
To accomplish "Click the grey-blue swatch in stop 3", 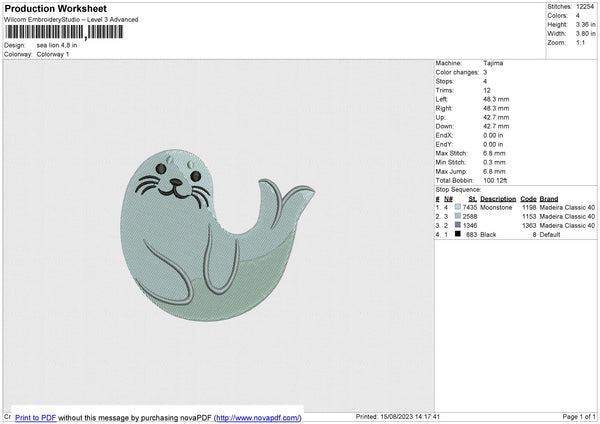I will pos(457,225).
